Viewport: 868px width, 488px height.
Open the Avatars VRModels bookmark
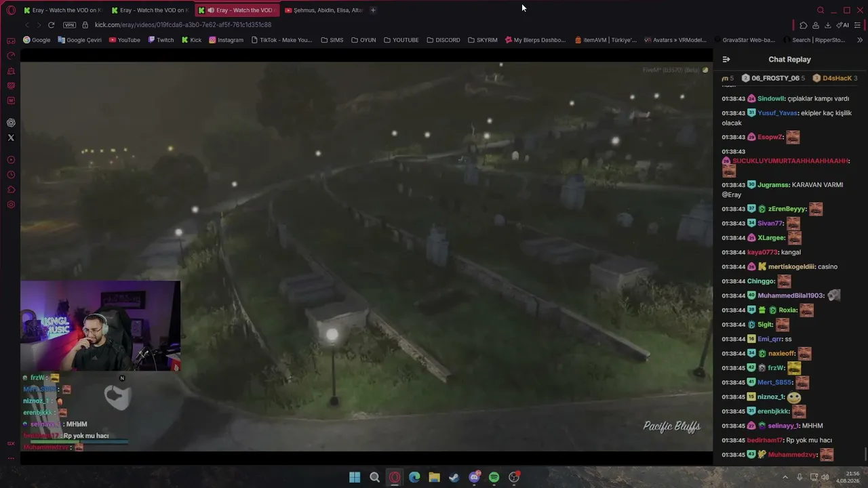(675, 40)
